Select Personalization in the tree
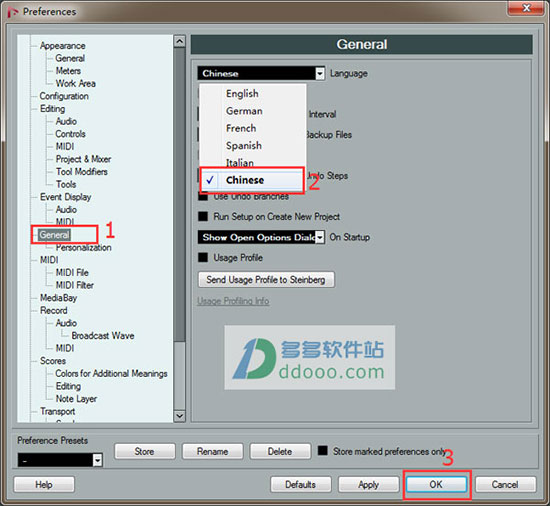 coord(83,248)
